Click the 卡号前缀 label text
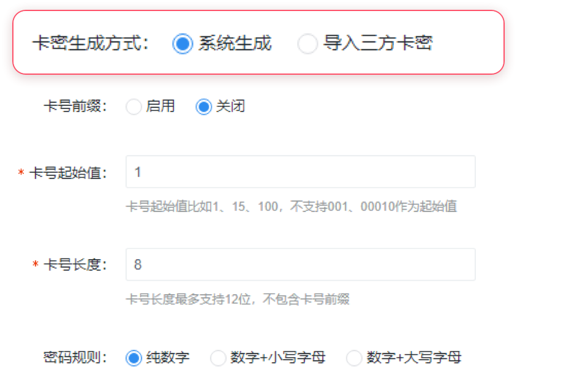 [x=75, y=106]
